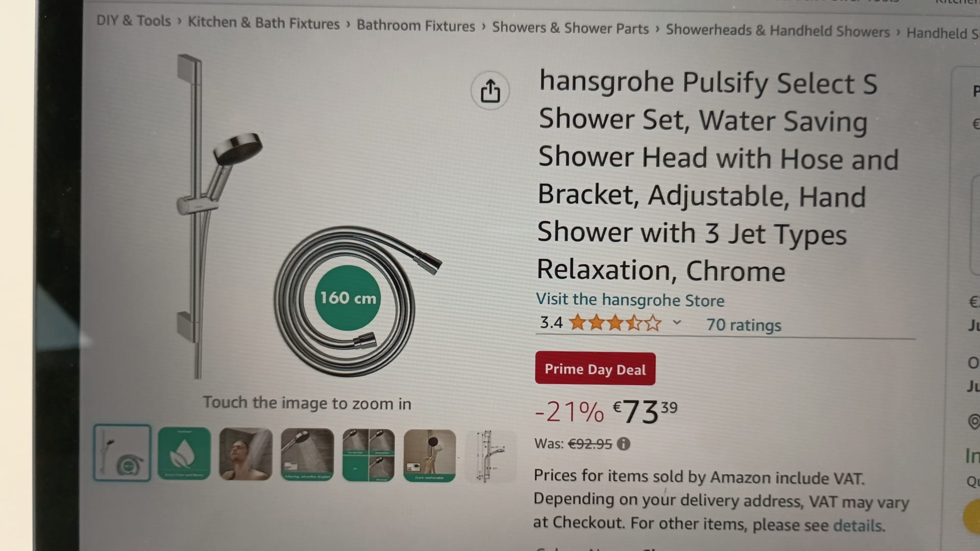Select the shower head spray thumbnail
This screenshot has height=551, width=980.
tap(307, 455)
